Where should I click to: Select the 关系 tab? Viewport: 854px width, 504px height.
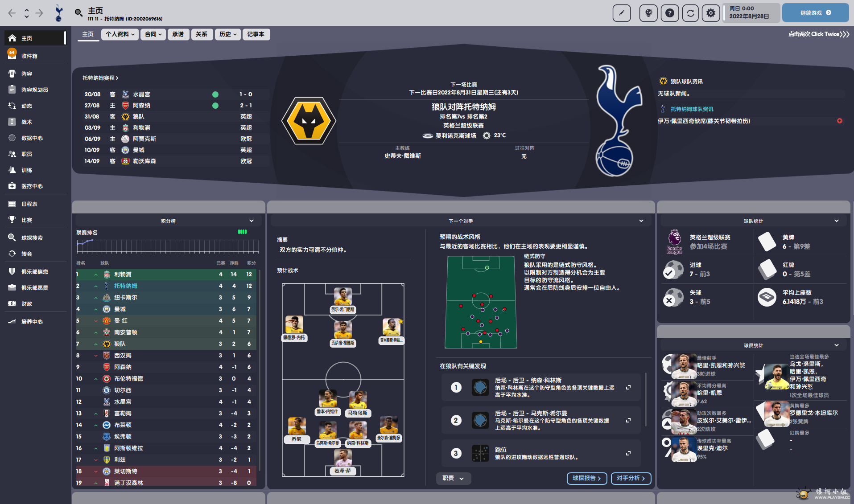click(202, 34)
